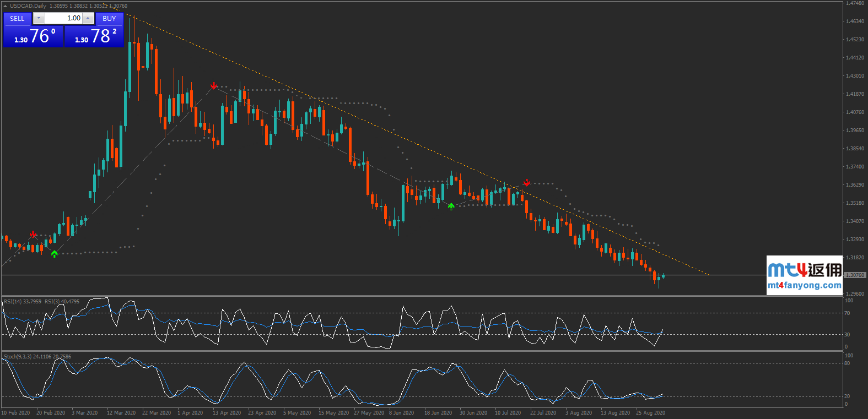
Task: Collapse one-click trading panel via triangle
Action: coord(6,6)
